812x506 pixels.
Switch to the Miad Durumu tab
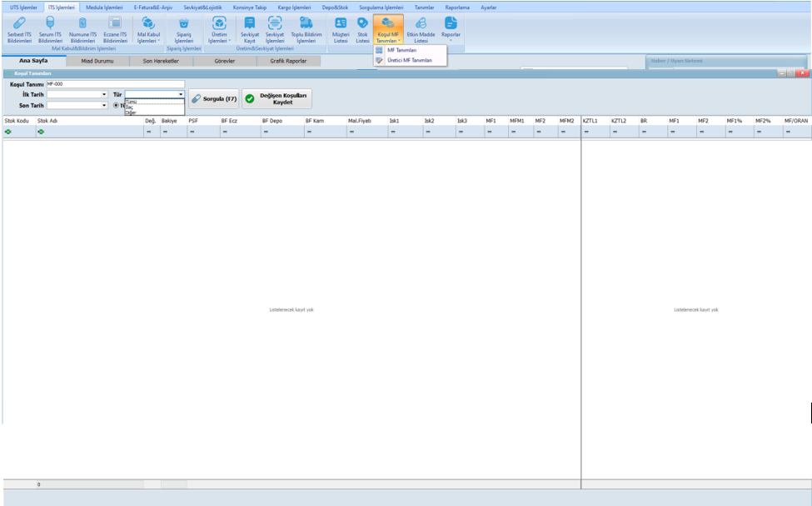click(97, 61)
